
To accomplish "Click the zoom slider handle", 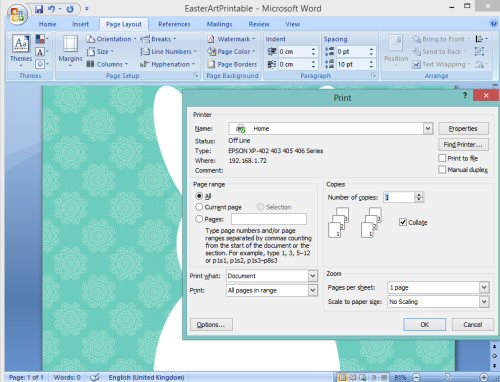I will (x=448, y=377).
